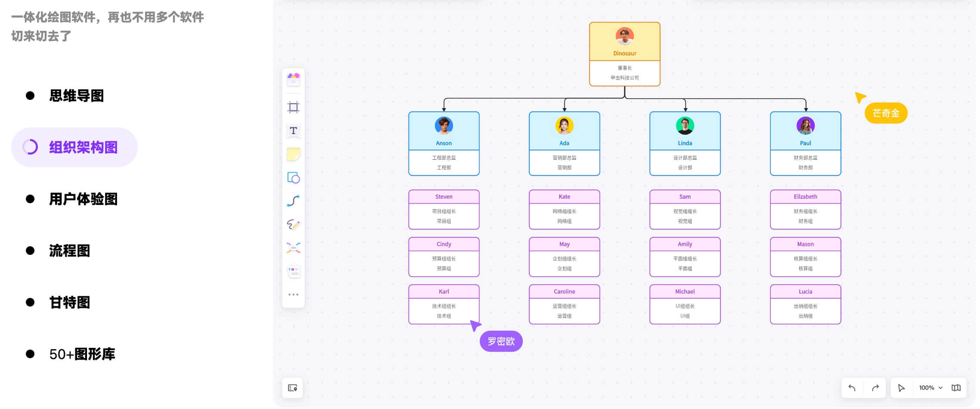Select the pen drawing tool
This screenshot has height=409, width=980.
[293, 224]
